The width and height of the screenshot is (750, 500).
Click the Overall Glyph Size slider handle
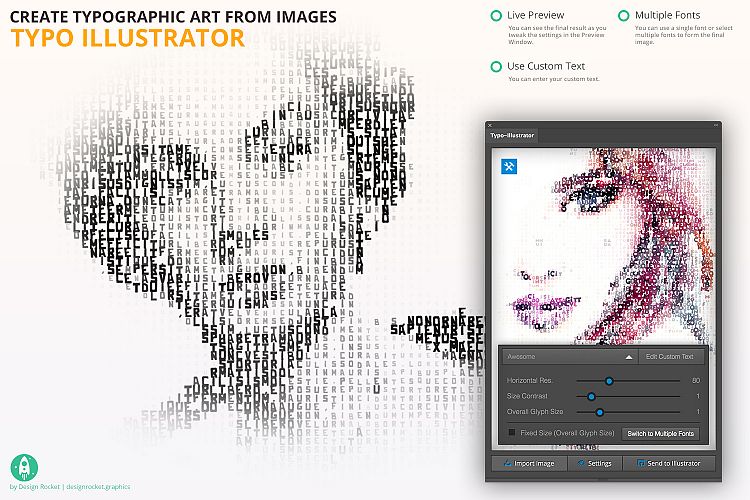pyautogui.click(x=599, y=412)
